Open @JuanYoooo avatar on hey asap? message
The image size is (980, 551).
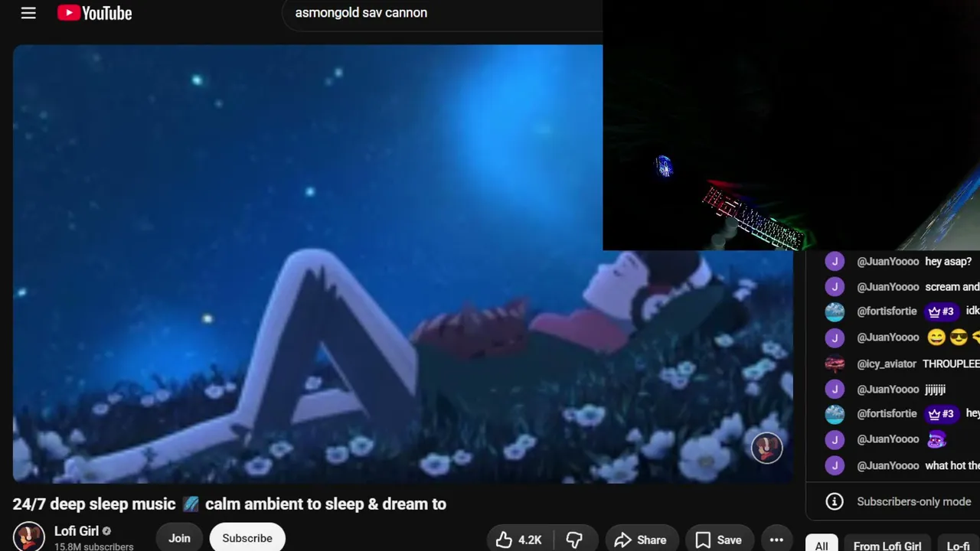(835, 262)
